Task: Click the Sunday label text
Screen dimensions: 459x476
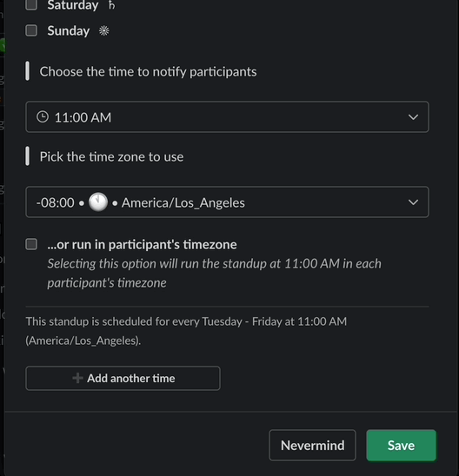Action: click(69, 30)
